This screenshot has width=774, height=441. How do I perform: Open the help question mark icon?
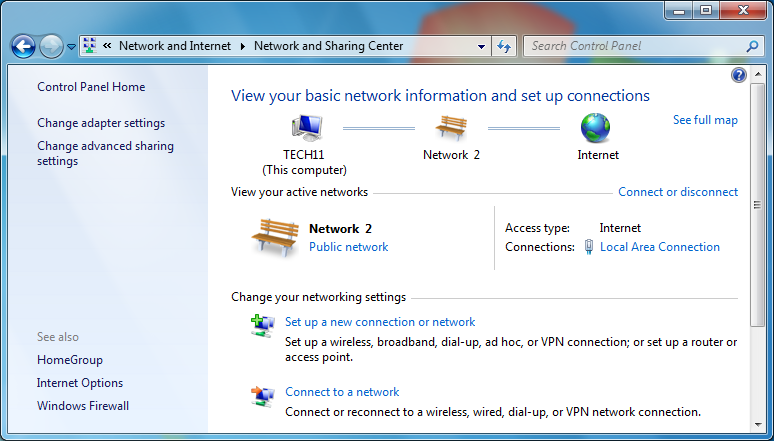pyautogui.click(x=739, y=75)
